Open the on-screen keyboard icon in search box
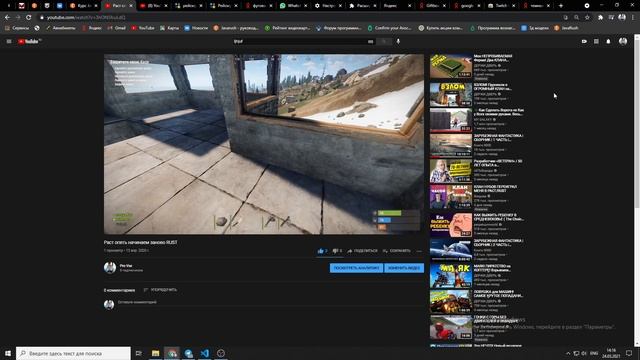The width and height of the screenshot is (640, 360). pos(370,41)
